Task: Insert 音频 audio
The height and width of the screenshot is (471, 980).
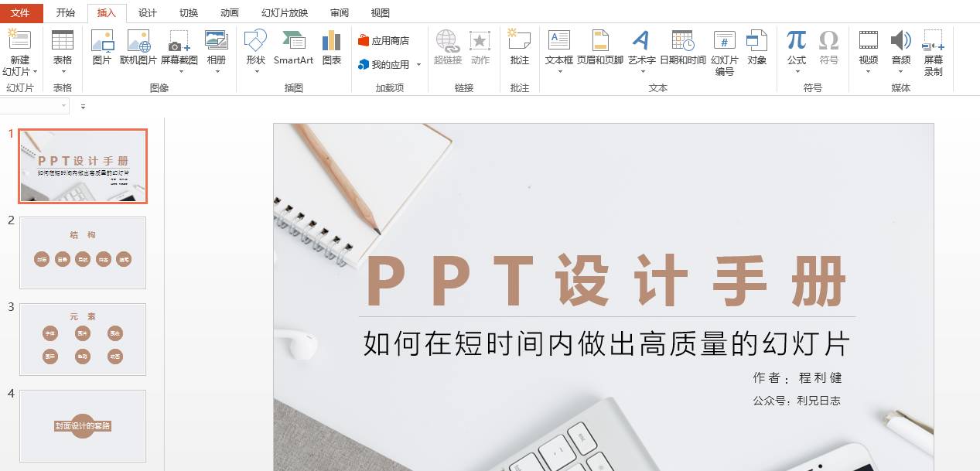Action: [x=900, y=40]
